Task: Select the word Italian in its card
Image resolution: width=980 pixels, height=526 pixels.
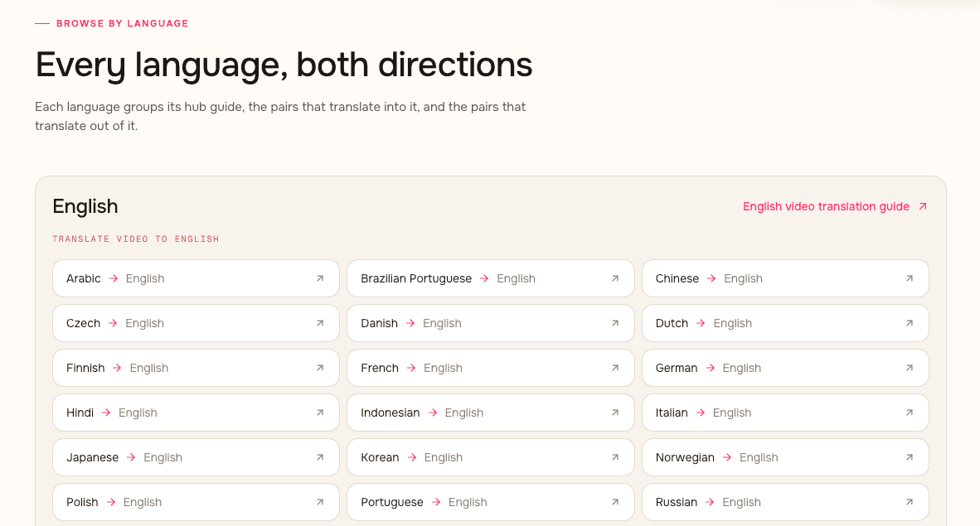Action: tap(672, 413)
